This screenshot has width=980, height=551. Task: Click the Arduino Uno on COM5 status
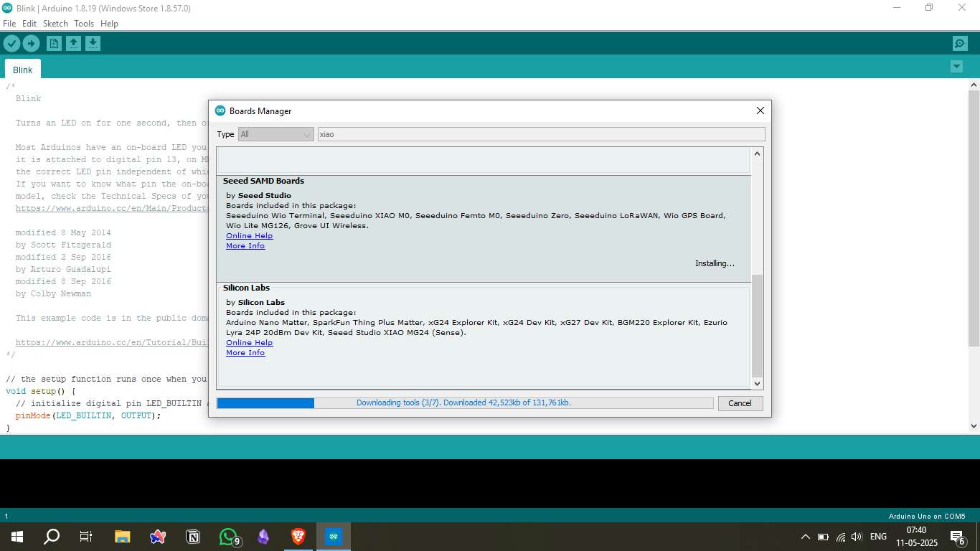click(927, 517)
